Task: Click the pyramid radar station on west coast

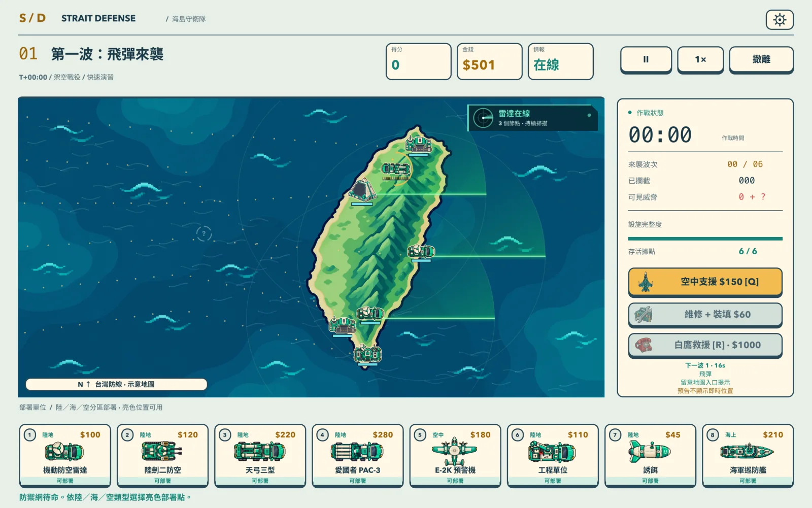Action: tap(362, 190)
